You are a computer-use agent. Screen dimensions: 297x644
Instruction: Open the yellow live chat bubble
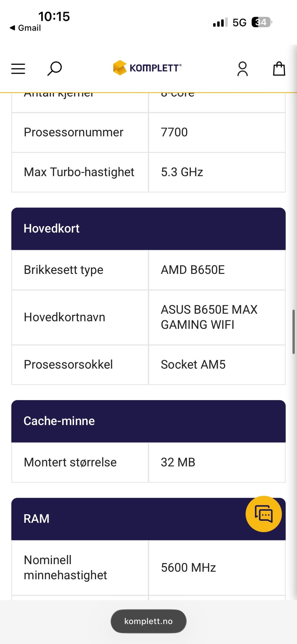click(x=264, y=514)
